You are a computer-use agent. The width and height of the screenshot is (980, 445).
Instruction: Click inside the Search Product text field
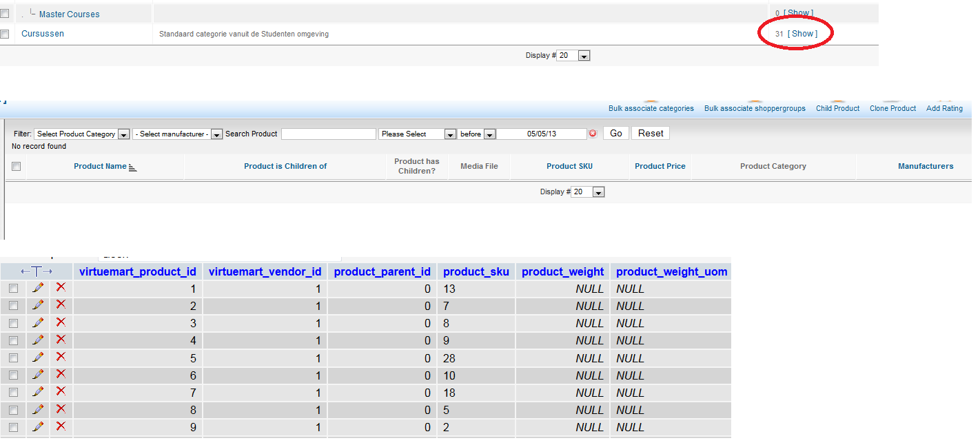pos(328,134)
